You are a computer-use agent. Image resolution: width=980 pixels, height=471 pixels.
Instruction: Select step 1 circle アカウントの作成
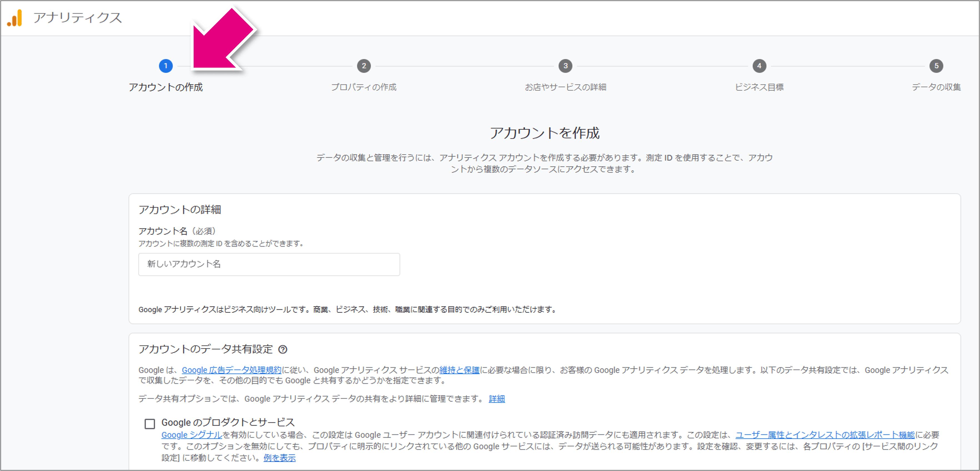tap(166, 66)
